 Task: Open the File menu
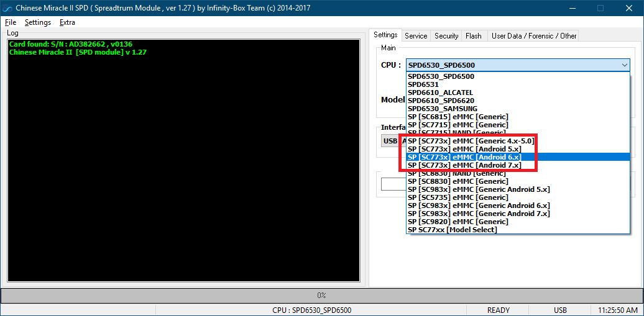click(11, 22)
